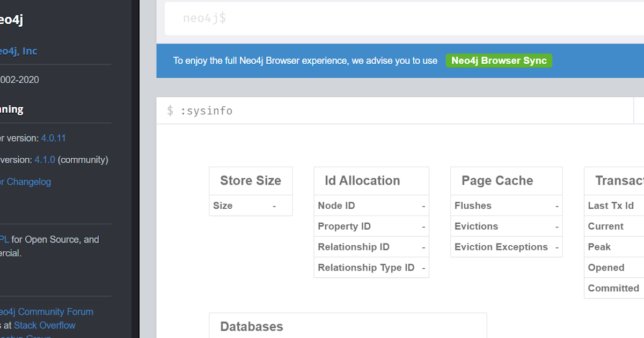This screenshot has width=644, height=338.
Task: Open the Stack Overflow link
Action: pyautogui.click(x=45, y=325)
